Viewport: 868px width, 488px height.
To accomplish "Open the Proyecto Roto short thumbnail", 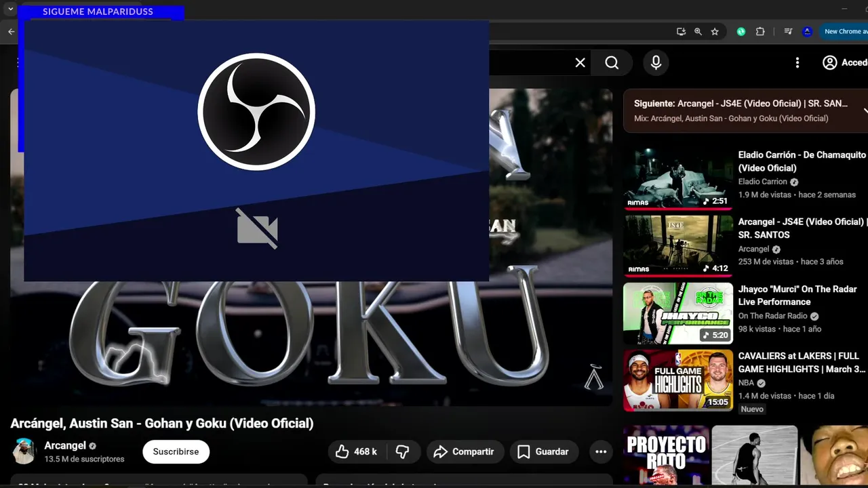I will pos(666,456).
